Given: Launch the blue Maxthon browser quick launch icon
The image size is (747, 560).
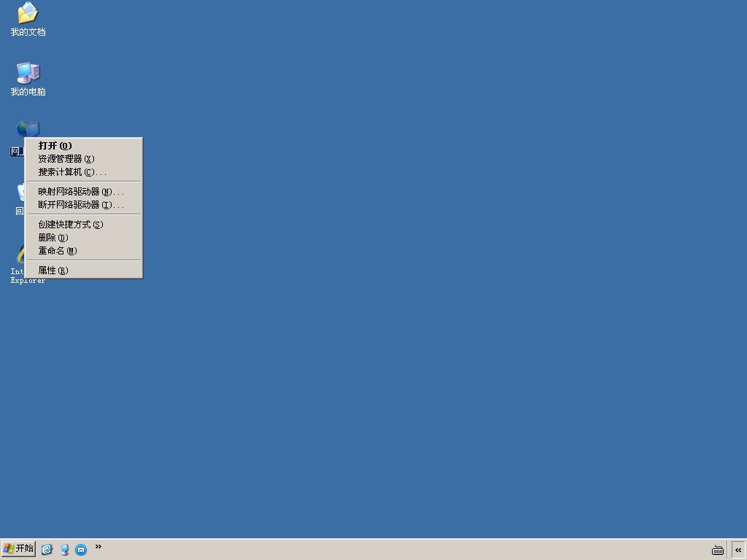Looking at the screenshot, I should coord(81,550).
